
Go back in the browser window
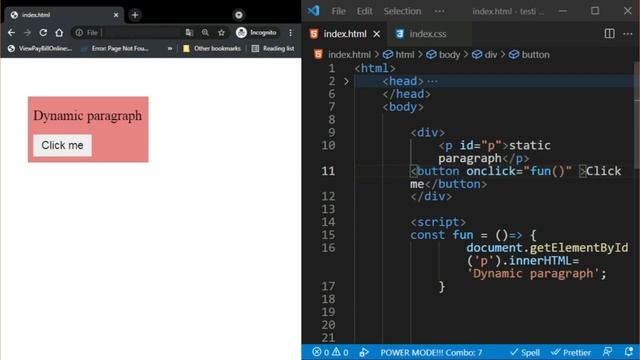pos(11,33)
